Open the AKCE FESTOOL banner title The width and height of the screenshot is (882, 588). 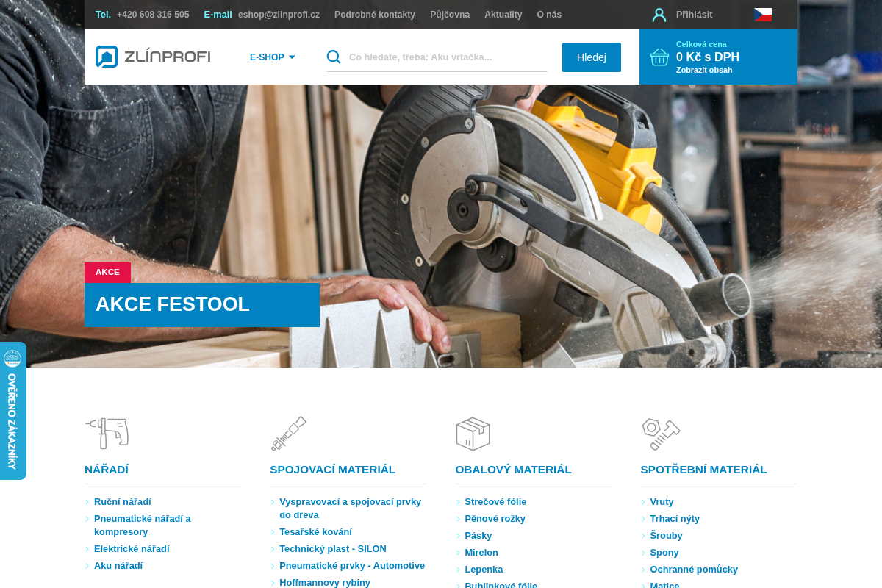202,304
